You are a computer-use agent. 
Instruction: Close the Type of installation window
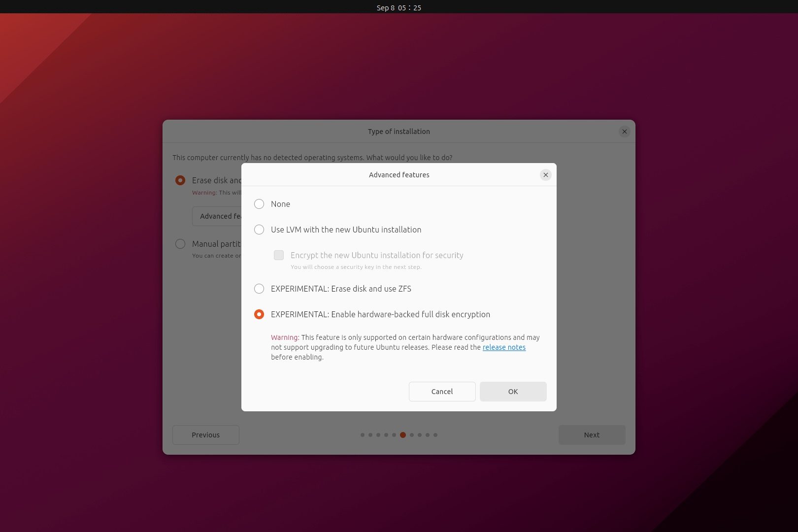pyautogui.click(x=624, y=132)
